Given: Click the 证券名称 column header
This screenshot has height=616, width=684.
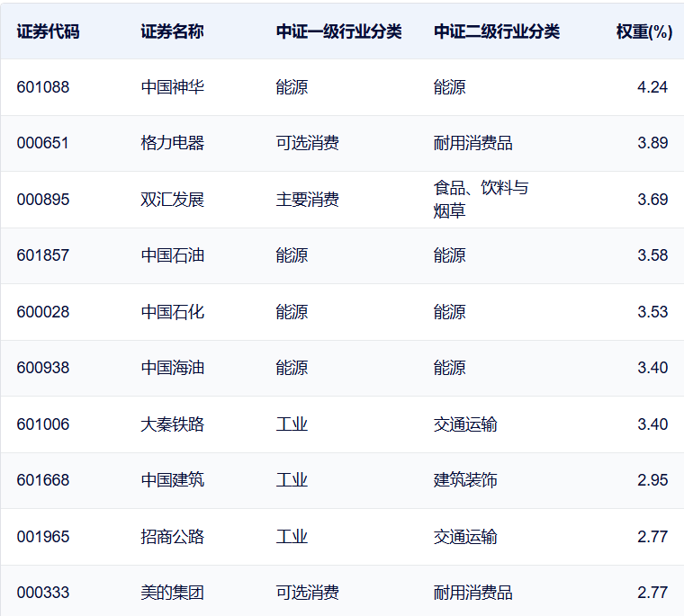Looking at the screenshot, I should tap(172, 31).
